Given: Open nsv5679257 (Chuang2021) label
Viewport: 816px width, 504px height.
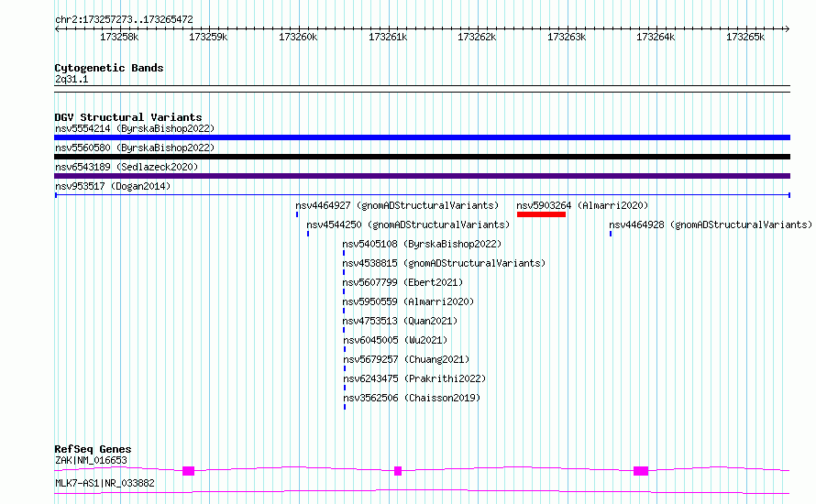Looking at the screenshot, I should (406, 359).
